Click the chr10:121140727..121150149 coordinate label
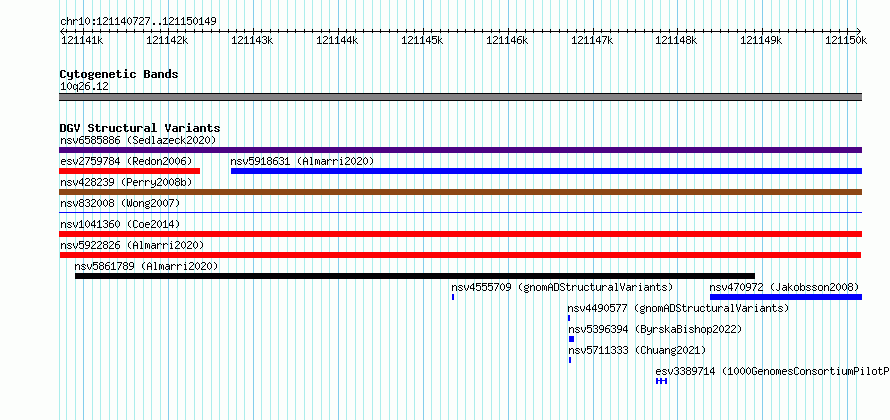Screen dimensions: 890x420 pos(138,22)
